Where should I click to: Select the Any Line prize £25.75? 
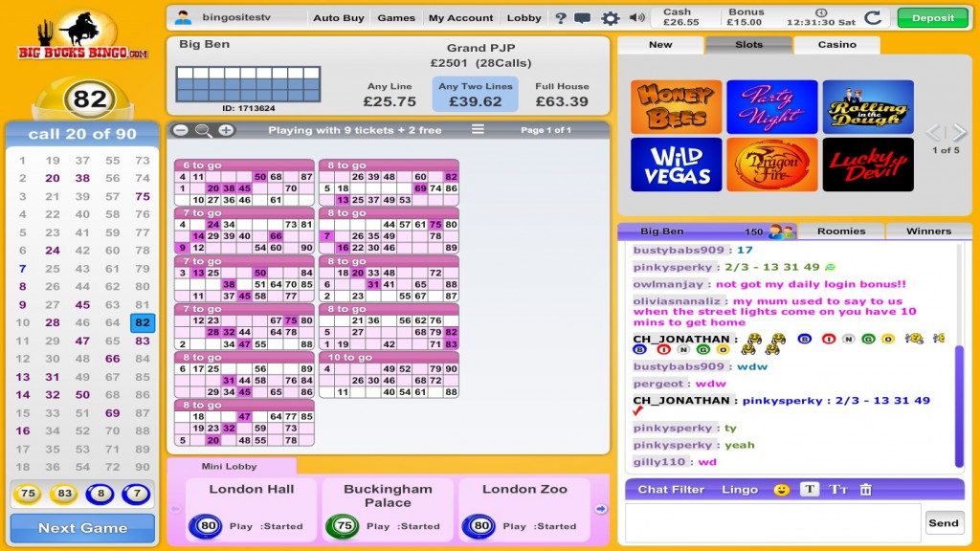click(390, 95)
